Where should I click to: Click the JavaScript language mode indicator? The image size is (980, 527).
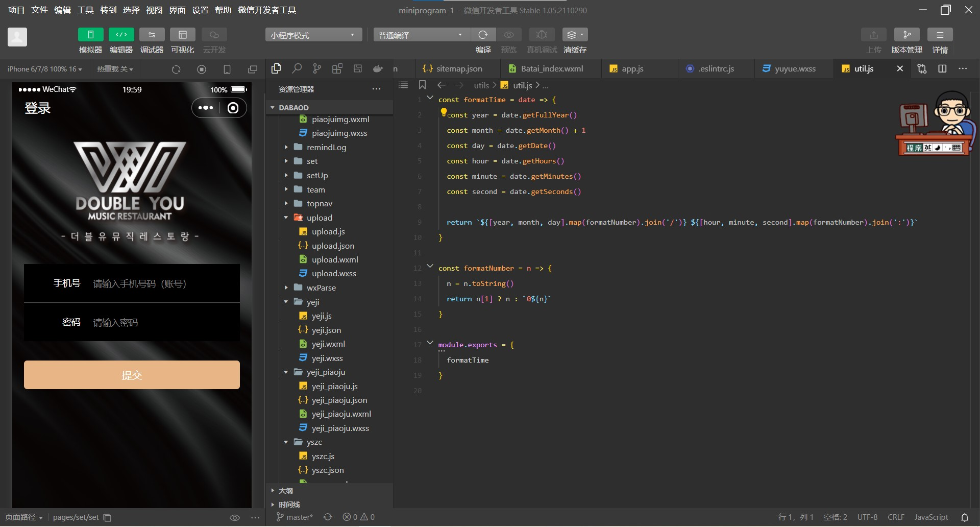click(931, 517)
